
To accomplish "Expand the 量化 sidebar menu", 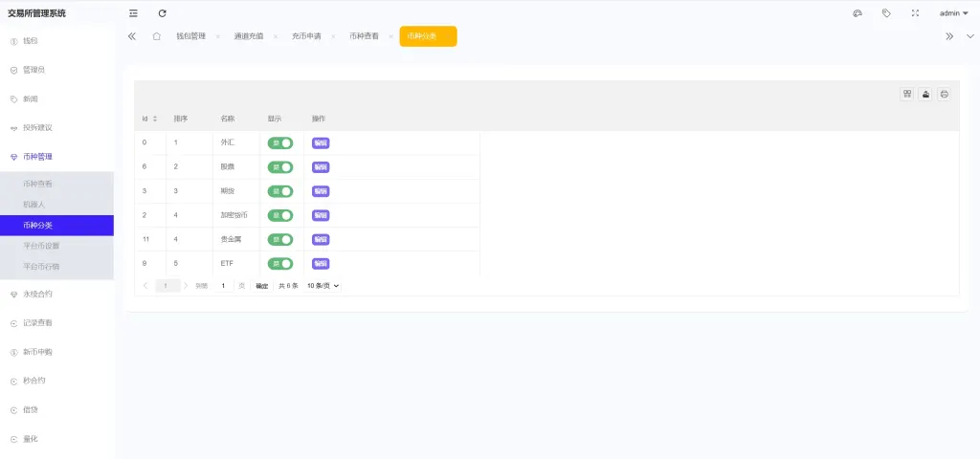I will (56, 439).
